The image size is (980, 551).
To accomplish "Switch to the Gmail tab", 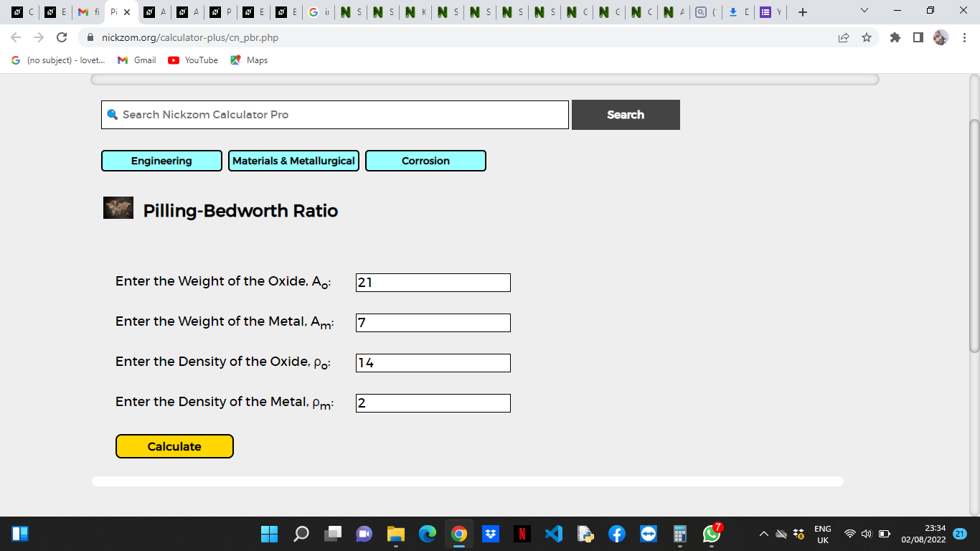I will [x=88, y=12].
